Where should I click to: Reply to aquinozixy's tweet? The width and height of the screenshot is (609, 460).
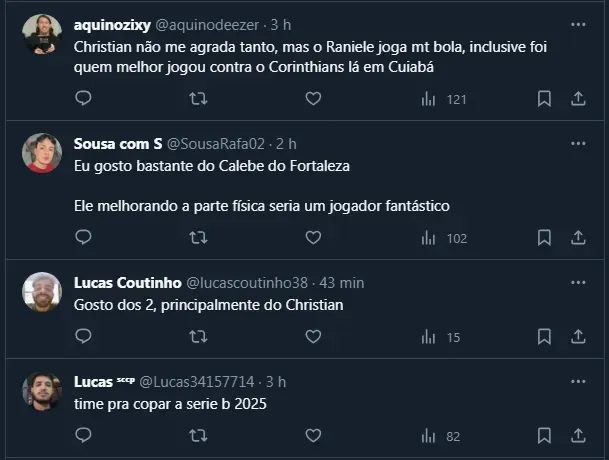(x=84, y=98)
